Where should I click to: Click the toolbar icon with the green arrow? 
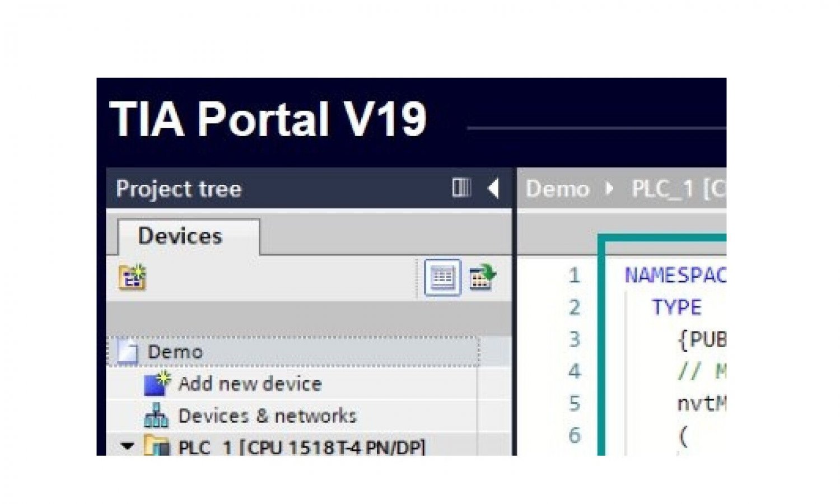[482, 277]
